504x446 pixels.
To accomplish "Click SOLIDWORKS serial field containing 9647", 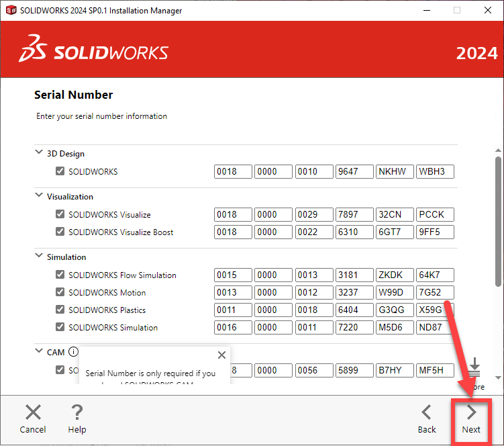I will click(354, 171).
